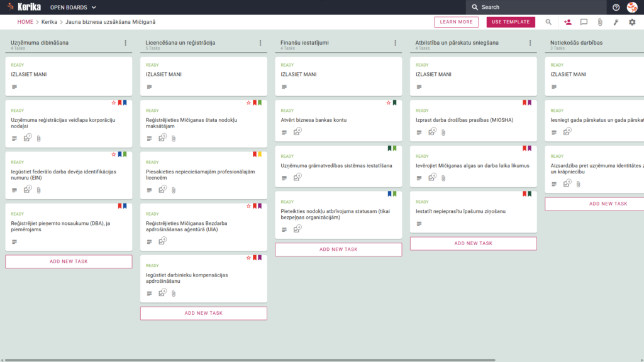Click the horizontal board scrollbar
The width and height of the screenshot is (644, 362).
click(250, 360)
